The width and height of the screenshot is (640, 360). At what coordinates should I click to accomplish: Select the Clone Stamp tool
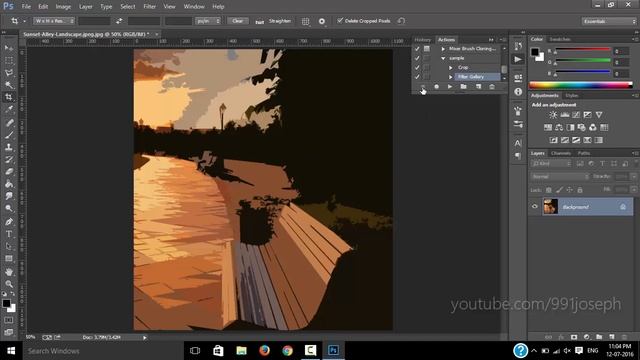(9, 147)
